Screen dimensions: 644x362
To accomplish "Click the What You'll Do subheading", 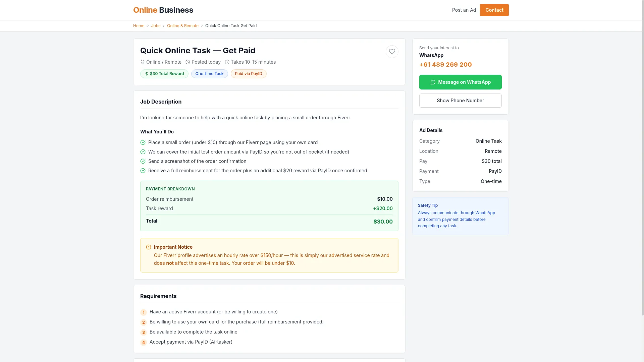I will click(x=157, y=132).
